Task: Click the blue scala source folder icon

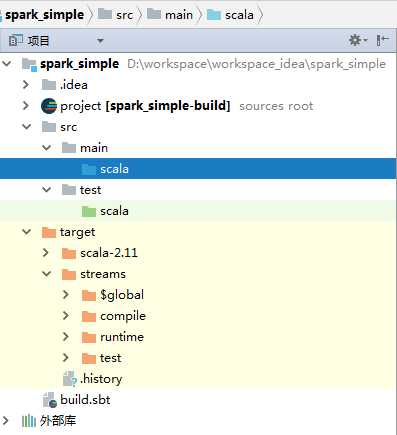Action: pos(89,169)
